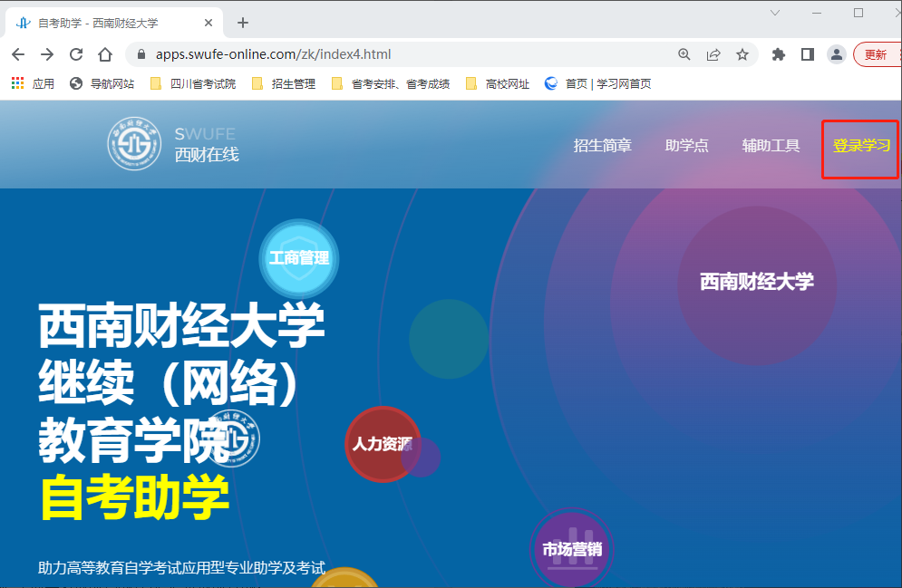Open the 应用 apps grid shortcut
This screenshot has width=902, height=588.
(x=33, y=84)
